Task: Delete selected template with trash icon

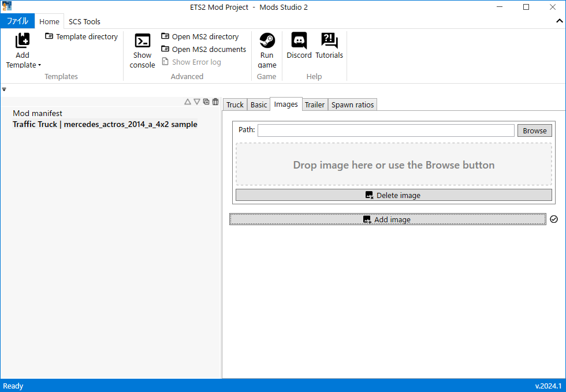Action: (x=215, y=102)
